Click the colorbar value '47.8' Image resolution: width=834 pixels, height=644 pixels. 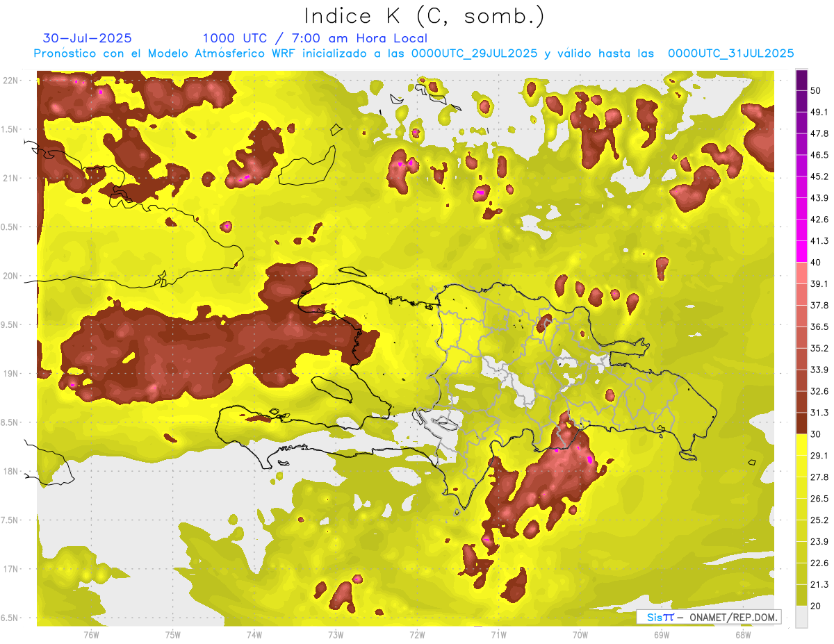tap(819, 133)
